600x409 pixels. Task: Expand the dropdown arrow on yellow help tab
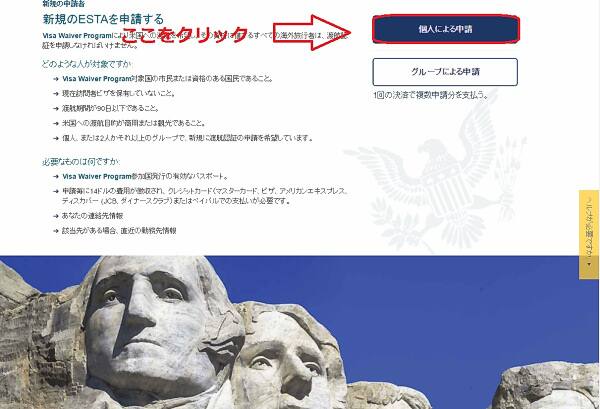589,264
